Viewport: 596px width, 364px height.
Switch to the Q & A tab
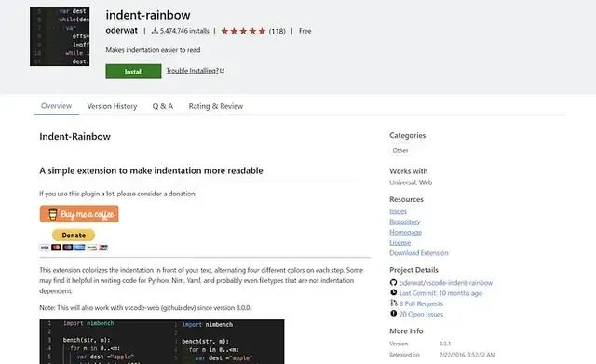click(163, 106)
